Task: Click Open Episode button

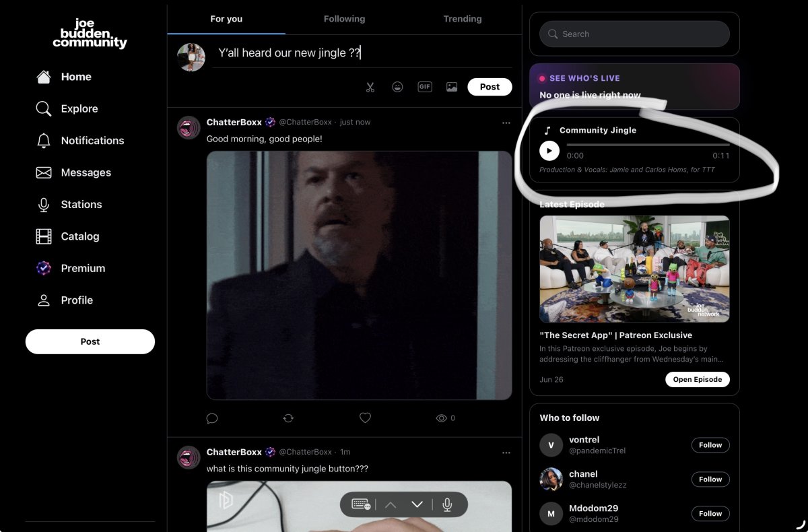Action: [x=697, y=379]
